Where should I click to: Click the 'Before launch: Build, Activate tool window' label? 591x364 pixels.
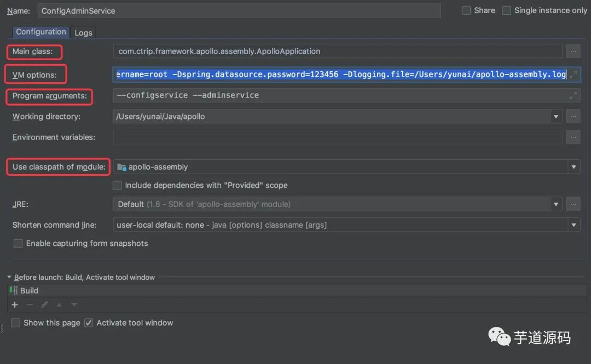tap(84, 278)
